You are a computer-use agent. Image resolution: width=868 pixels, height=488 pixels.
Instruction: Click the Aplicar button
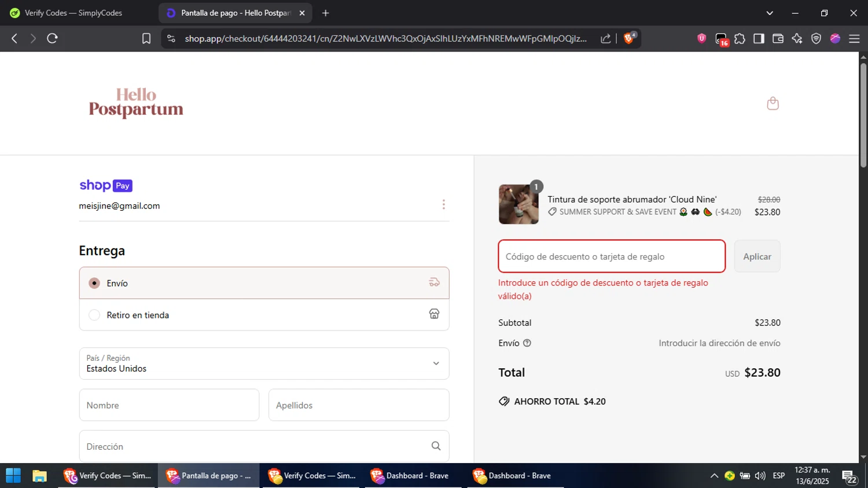click(x=757, y=256)
